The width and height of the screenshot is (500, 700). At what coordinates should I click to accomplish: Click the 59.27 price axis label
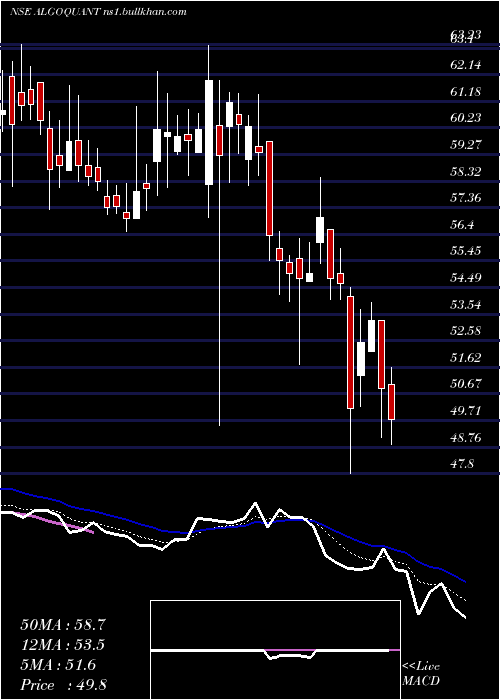tap(466, 145)
